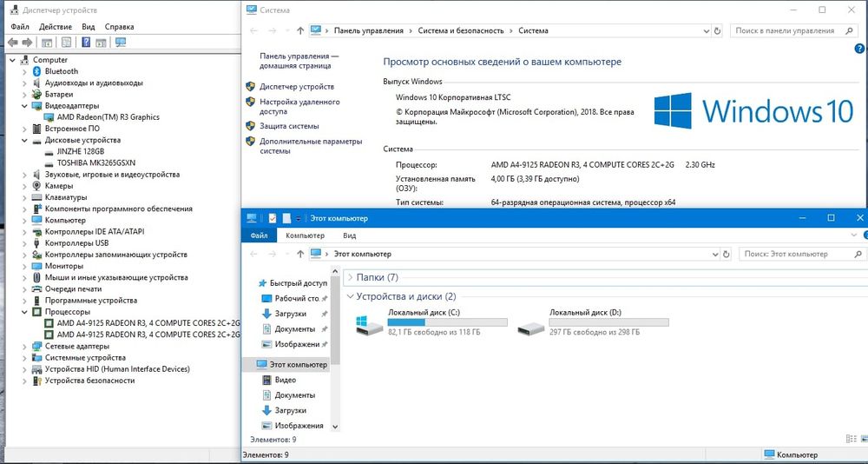Open address bar dropdown in Этот компьютер window
Screen dimensions: 868x464
(x=714, y=254)
